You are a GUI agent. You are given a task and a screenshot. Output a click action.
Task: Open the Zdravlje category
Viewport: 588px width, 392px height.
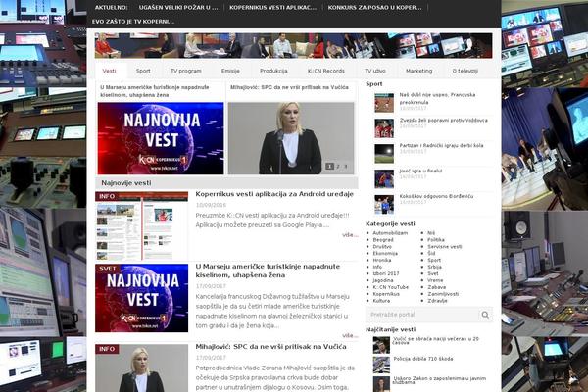pyautogui.click(x=437, y=301)
